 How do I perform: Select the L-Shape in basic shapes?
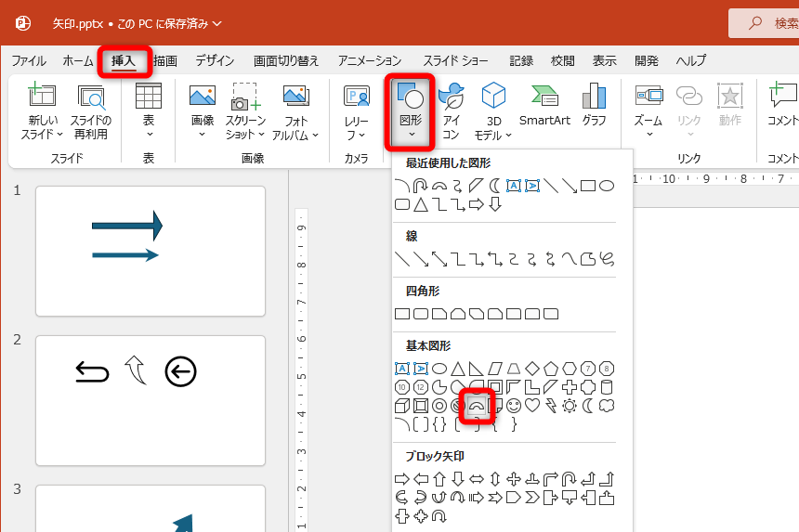pos(532,387)
